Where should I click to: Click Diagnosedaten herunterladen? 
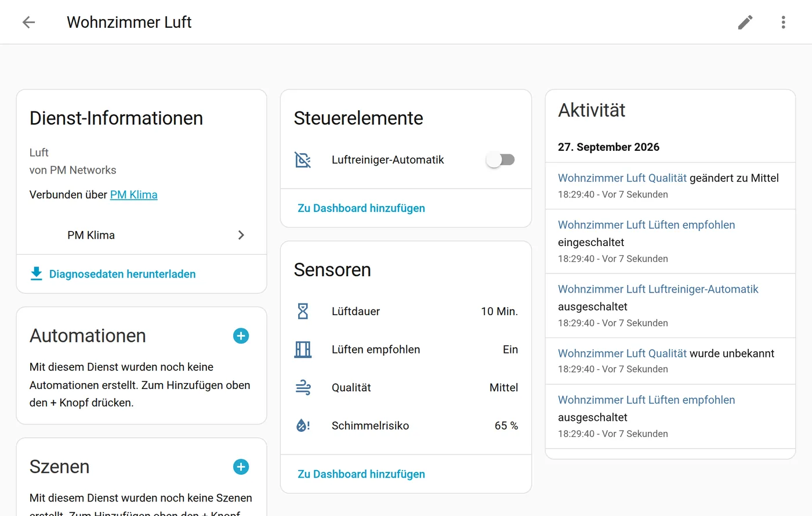[122, 274]
